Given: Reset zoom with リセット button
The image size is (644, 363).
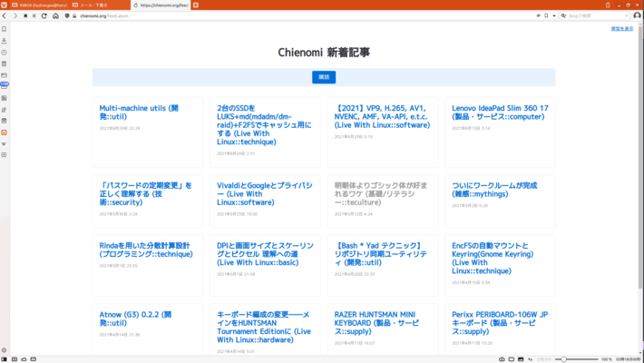Looking at the screenshot, I should [544, 359].
